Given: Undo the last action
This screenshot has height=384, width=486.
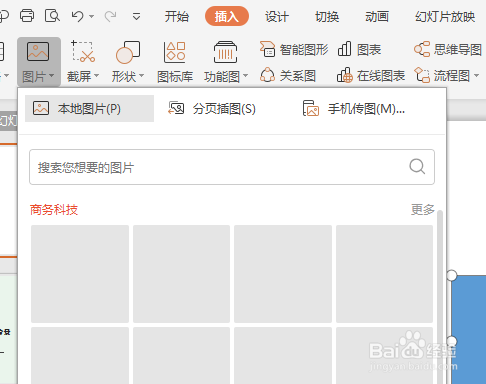Looking at the screenshot, I should (x=77, y=16).
